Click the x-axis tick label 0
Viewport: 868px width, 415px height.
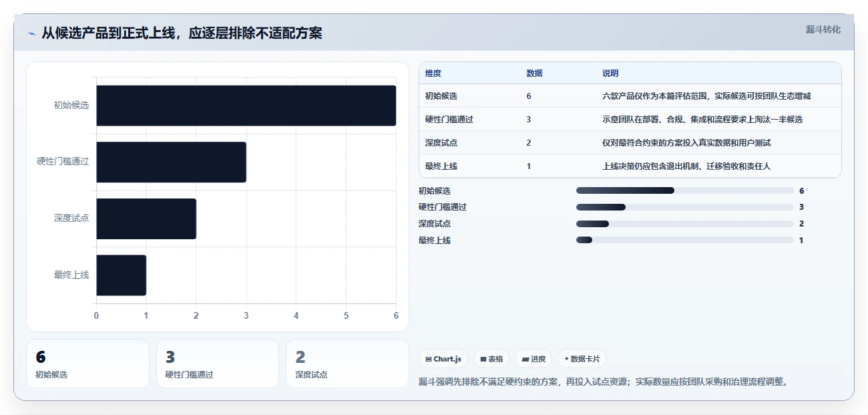[96, 315]
